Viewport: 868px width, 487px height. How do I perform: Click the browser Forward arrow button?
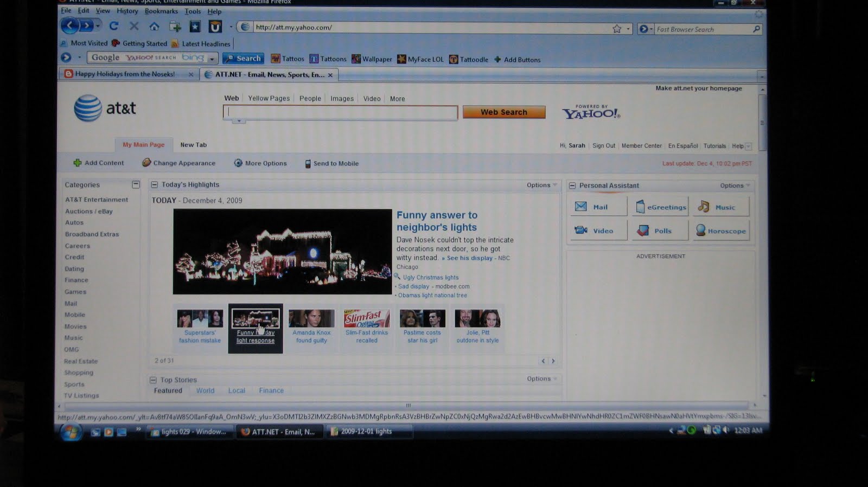click(87, 25)
